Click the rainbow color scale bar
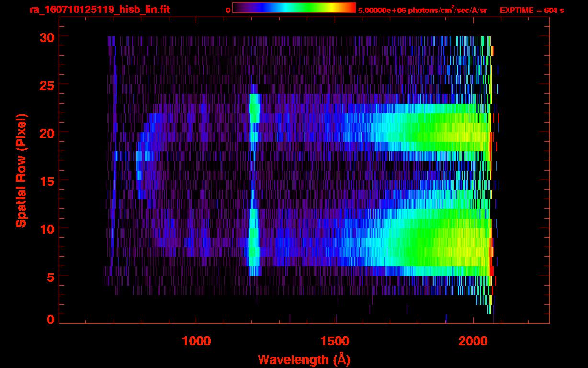The width and height of the screenshot is (588, 368). click(294, 8)
